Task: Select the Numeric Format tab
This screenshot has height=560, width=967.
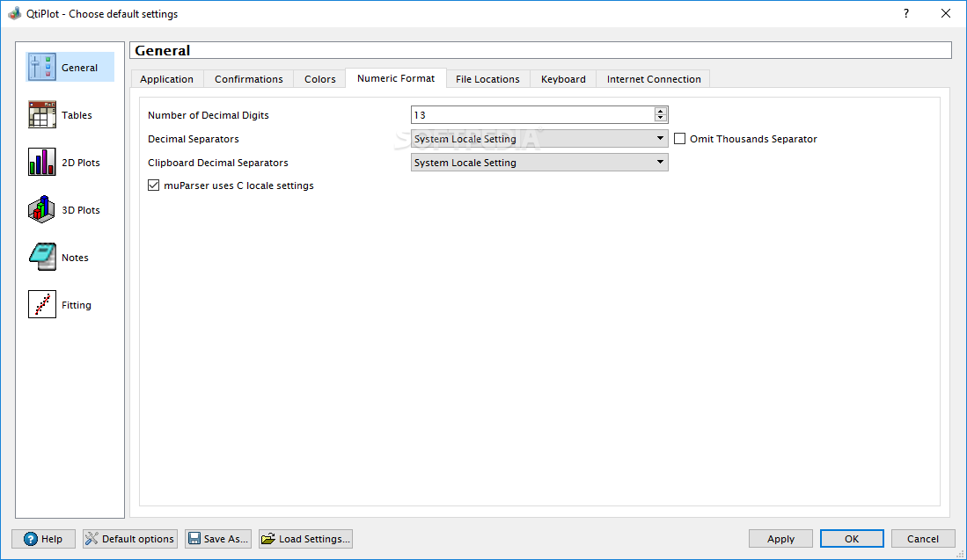Action: click(396, 78)
